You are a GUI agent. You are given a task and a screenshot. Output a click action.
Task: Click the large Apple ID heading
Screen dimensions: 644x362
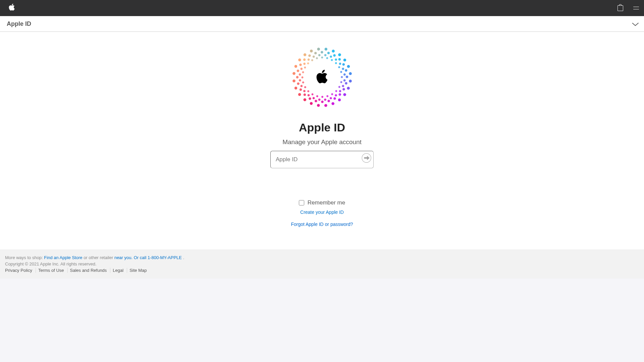coord(322,128)
